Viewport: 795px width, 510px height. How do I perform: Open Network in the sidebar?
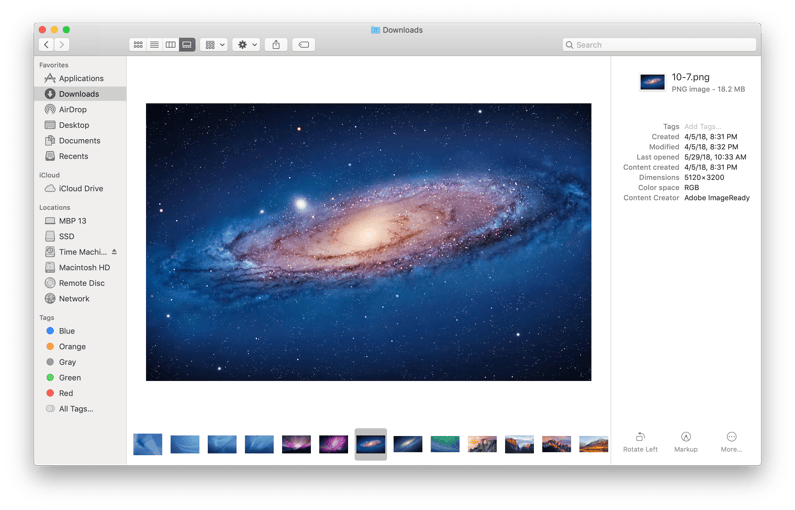click(x=80, y=299)
